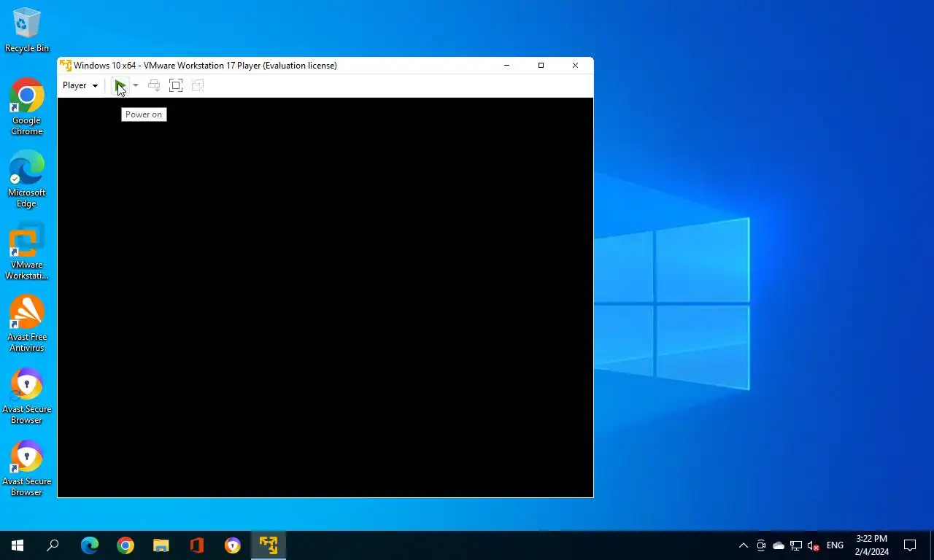
Task: Enter full screen mode icon
Action: 176,85
